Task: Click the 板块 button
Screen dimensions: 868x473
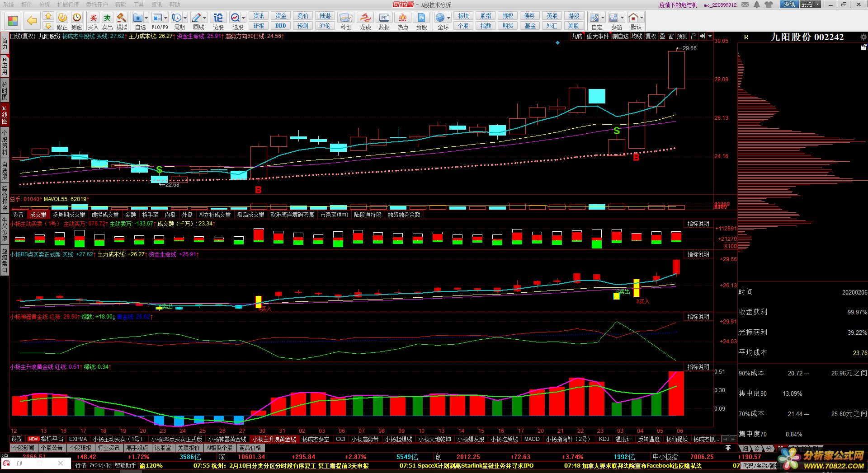Action: point(463,16)
